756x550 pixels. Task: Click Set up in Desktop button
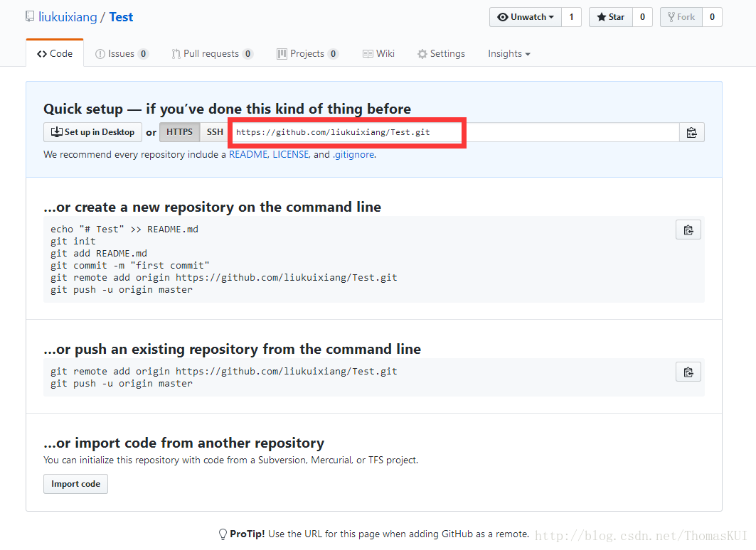tap(92, 132)
